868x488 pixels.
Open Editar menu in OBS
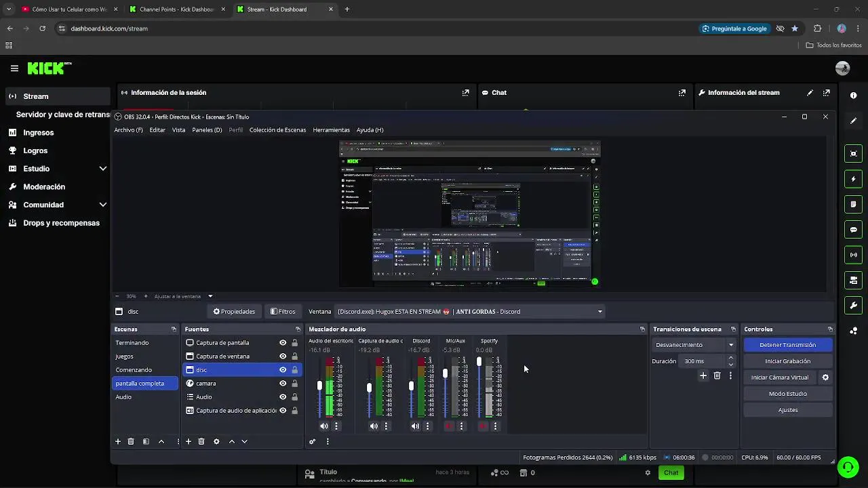point(157,130)
